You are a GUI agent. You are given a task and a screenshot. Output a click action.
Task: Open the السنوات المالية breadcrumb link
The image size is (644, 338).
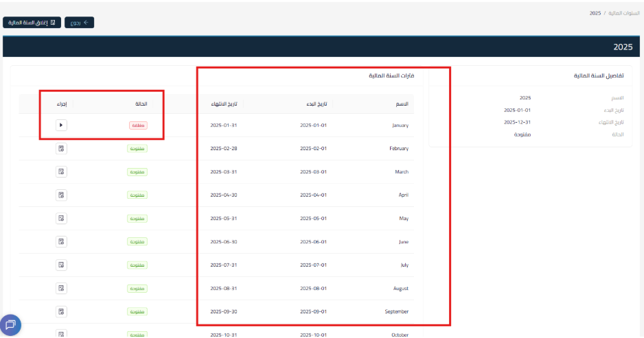pos(624,13)
